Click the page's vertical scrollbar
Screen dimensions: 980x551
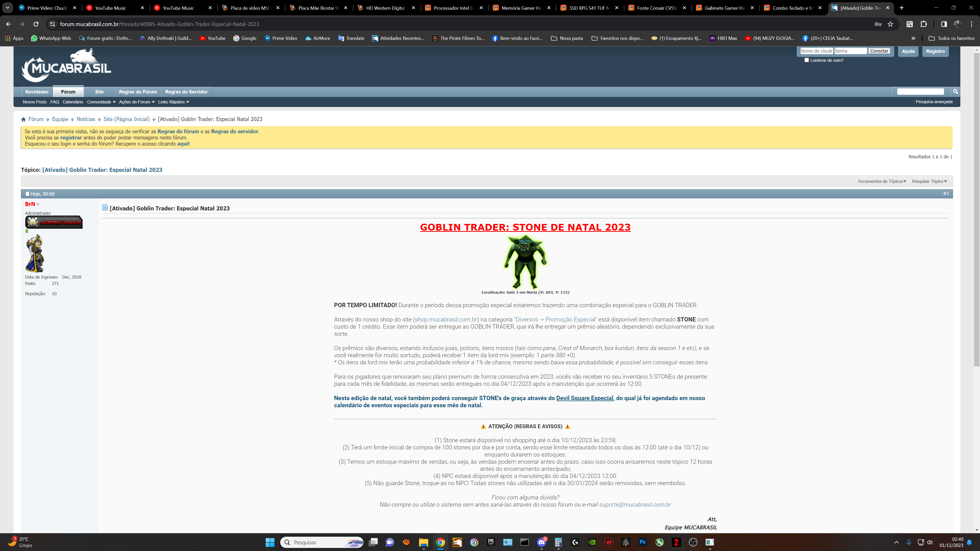point(976,209)
